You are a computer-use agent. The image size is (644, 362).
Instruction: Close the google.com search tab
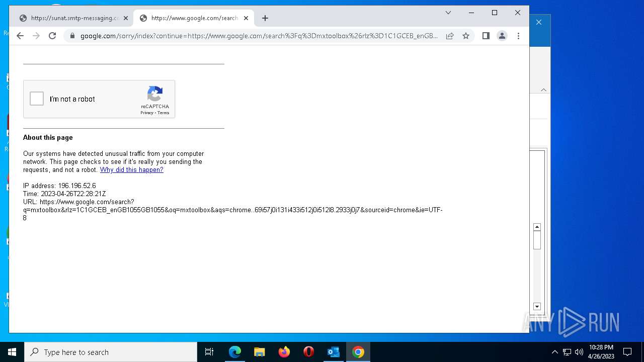246,18
